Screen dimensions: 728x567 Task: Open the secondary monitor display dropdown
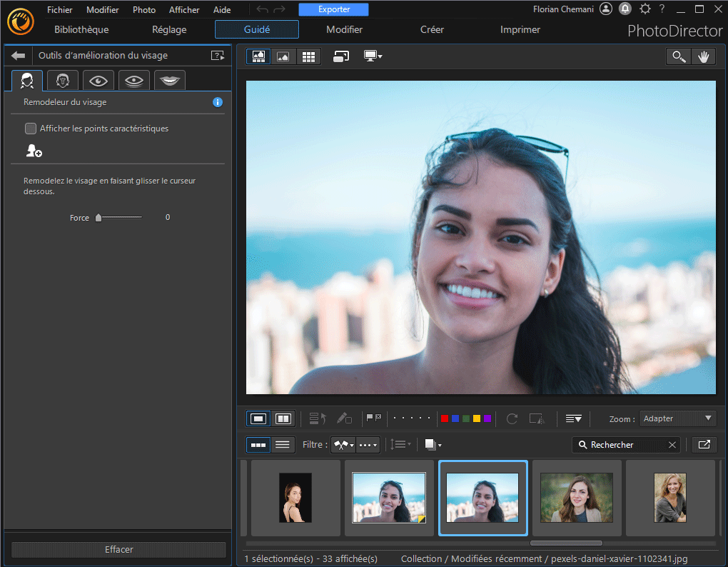point(373,56)
